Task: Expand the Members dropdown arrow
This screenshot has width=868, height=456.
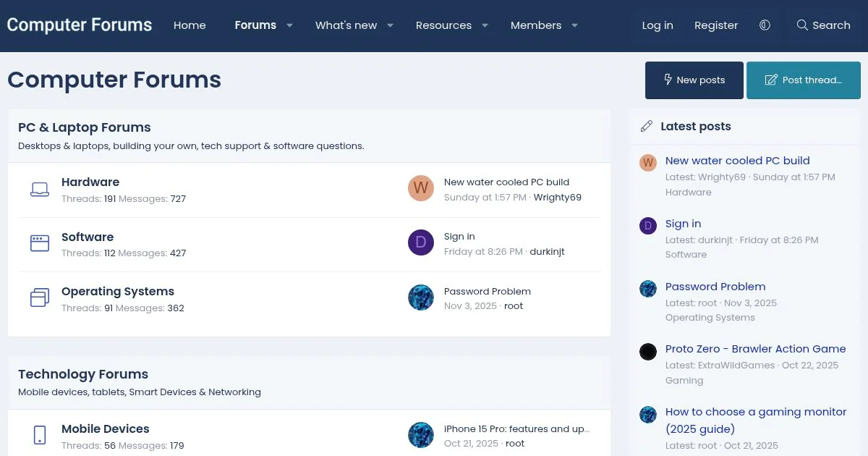Action: coord(574,25)
